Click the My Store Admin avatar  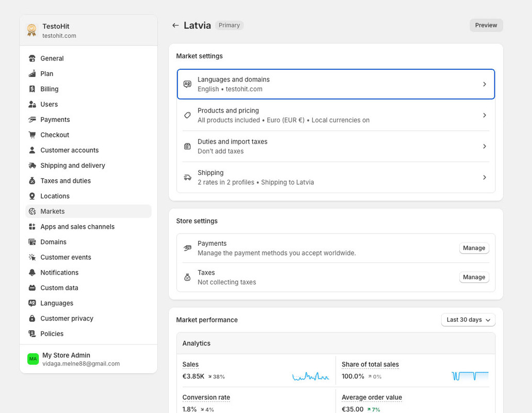click(x=33, y=359)
